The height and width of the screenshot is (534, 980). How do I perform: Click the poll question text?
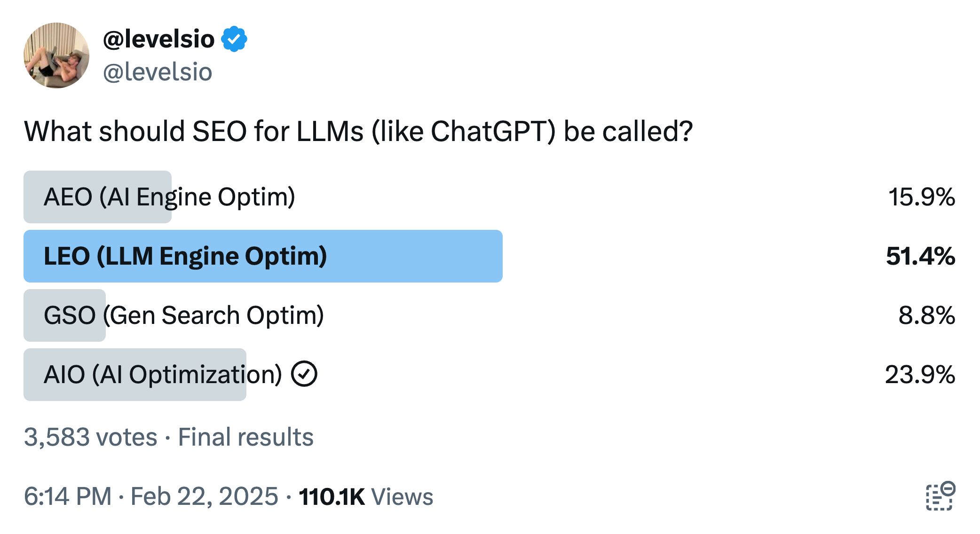358,131
